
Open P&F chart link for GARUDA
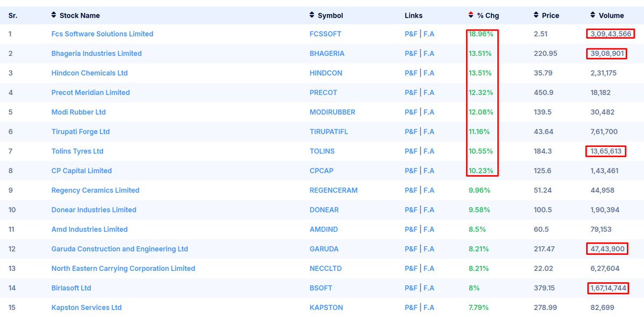pos(411,249)
